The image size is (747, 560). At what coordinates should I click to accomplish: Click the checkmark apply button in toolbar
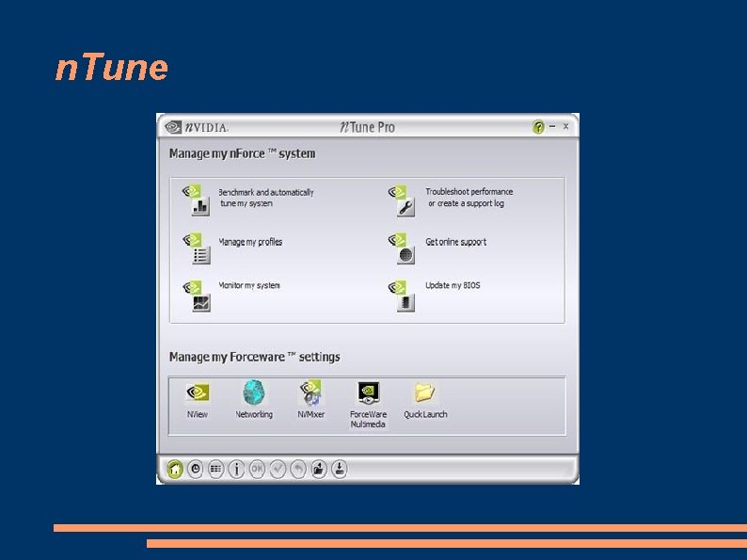[278, 470]
